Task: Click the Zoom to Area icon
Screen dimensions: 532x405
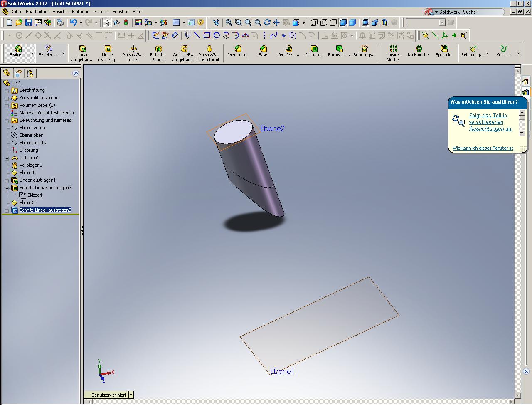Action: (x=238, y=22)
